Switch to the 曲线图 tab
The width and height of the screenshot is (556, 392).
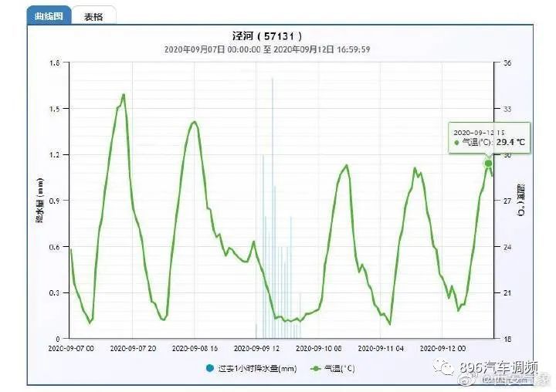click(x=49, y=16)
